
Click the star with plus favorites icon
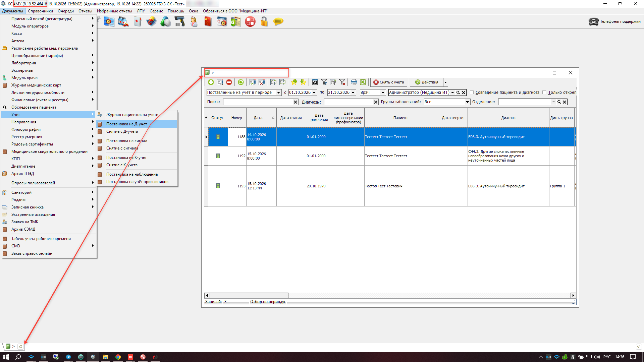[294, 82]
